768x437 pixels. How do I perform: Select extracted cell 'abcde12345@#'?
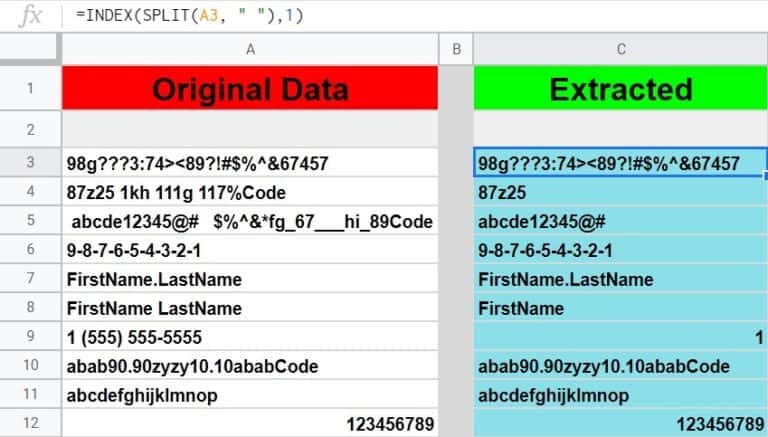click(621, 220)
